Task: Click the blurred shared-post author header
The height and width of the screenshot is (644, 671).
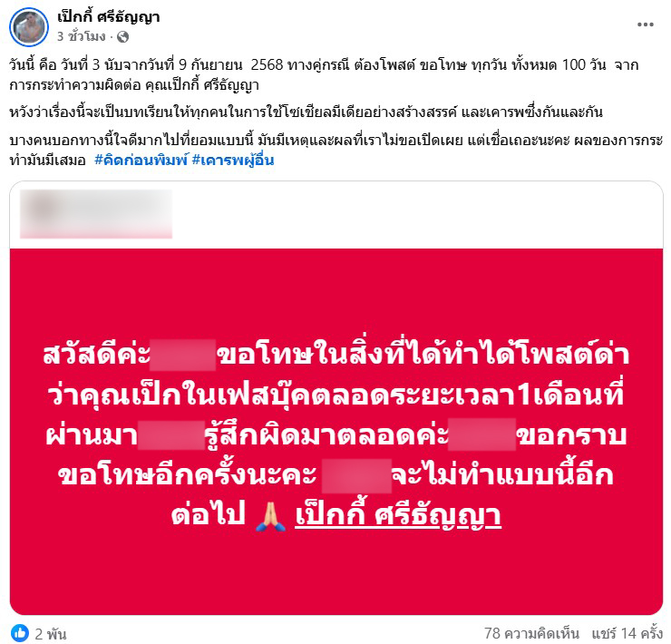Action: point(96,214)
